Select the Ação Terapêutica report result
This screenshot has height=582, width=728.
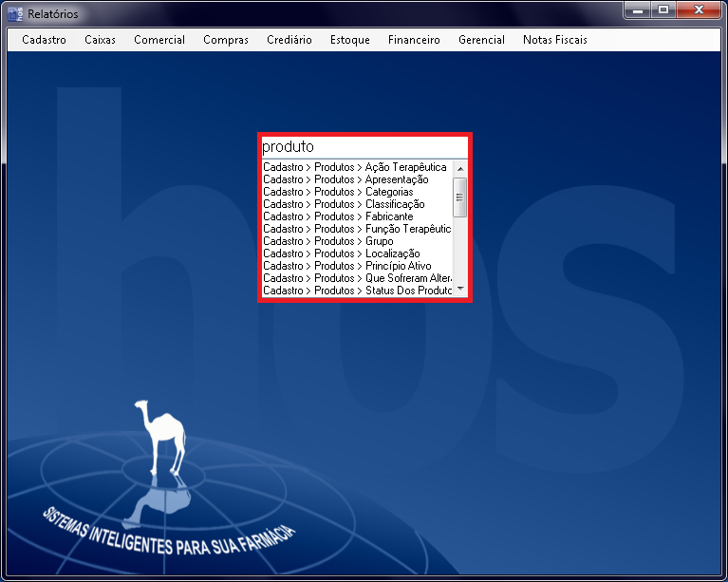pos(355,167)
